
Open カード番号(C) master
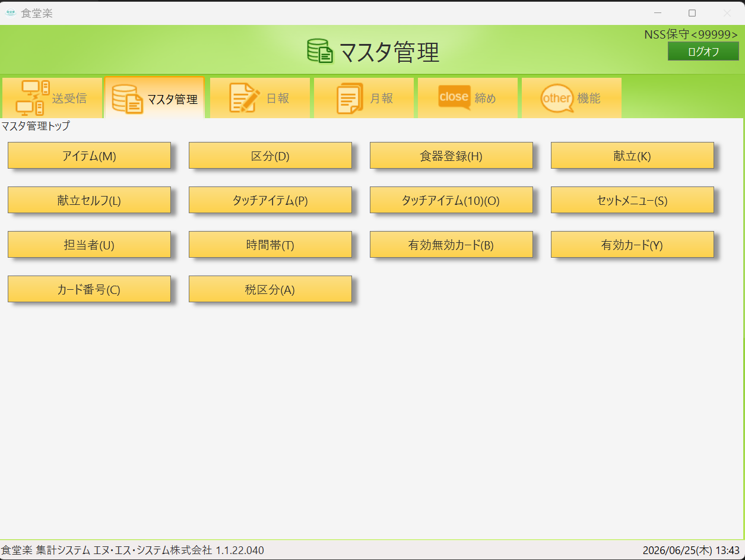[x=89, y=289]
